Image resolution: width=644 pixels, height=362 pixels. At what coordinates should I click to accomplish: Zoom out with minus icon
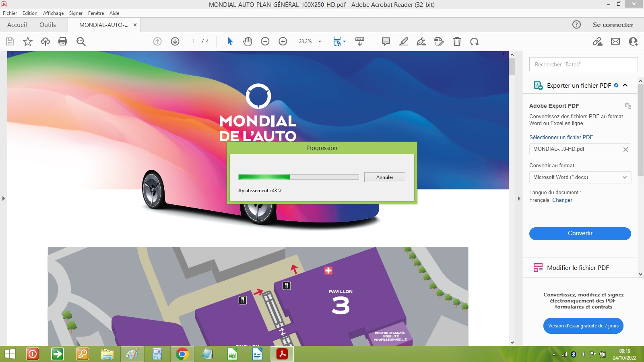click(x=265, y=41)
